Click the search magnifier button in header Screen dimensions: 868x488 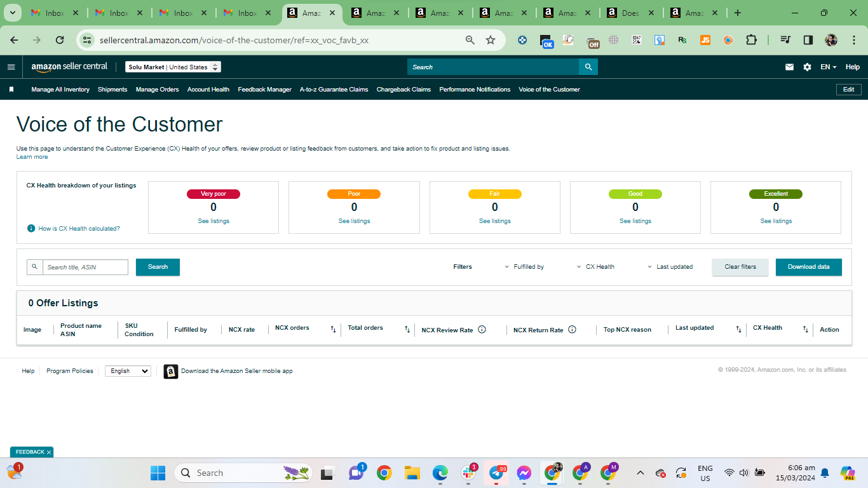click(588, 67)
